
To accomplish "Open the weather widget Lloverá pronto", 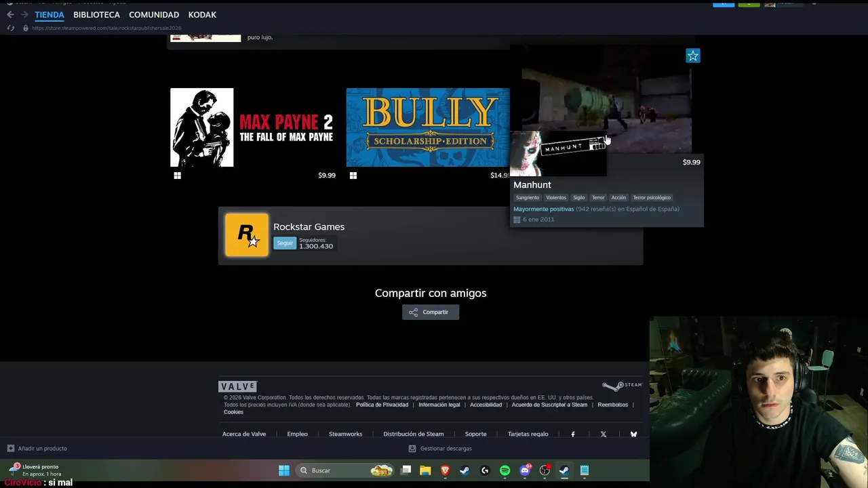I will 35,470.
